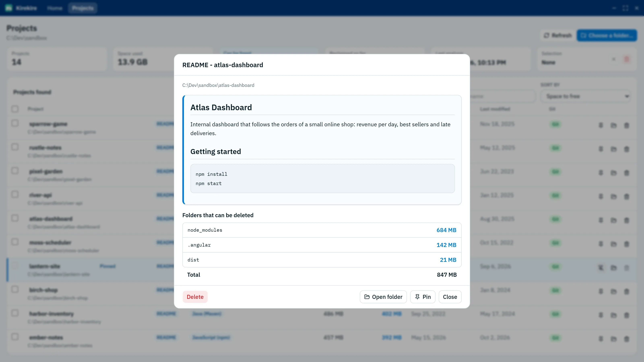The image size is (644, 362).
Task: Click trash icon in pixel-garden row
Action: (626, 173)
